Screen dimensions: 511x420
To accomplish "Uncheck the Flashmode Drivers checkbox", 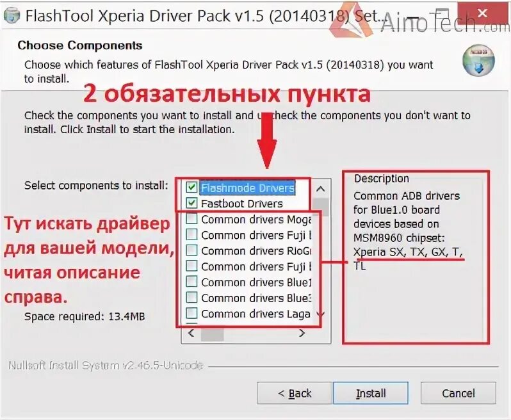I will pos(191,187).
